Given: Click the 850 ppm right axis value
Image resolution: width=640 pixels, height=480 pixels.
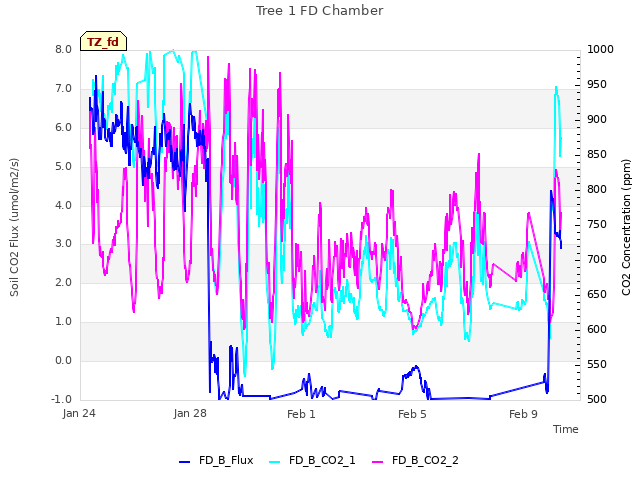Looking at the screenshot, I should [x=597, y=155].
